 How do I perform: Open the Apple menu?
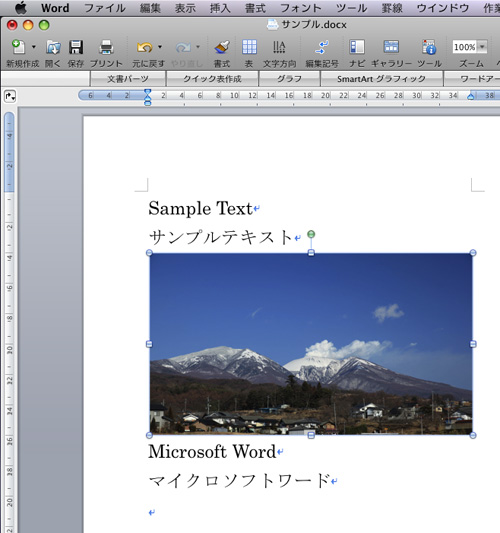pos(21,8)
